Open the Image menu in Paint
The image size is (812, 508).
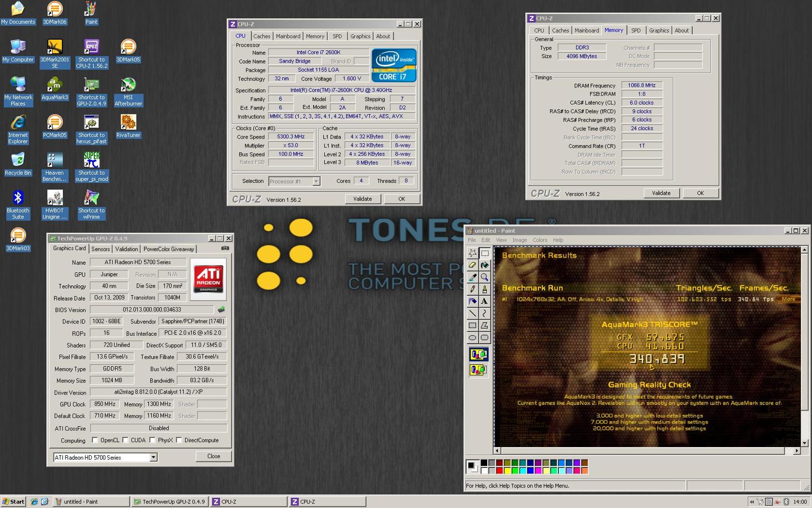(x=519, y=240)
